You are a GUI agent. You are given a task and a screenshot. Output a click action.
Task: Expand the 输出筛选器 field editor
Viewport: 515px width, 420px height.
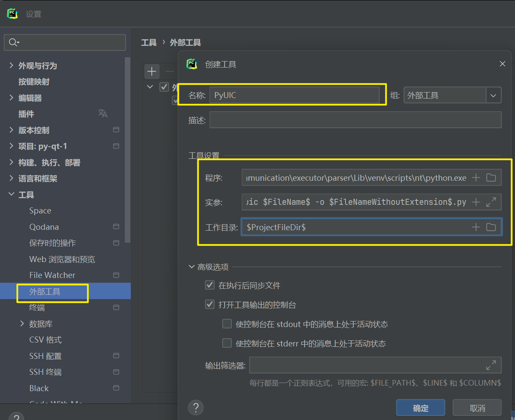click(x=491, y=365)
